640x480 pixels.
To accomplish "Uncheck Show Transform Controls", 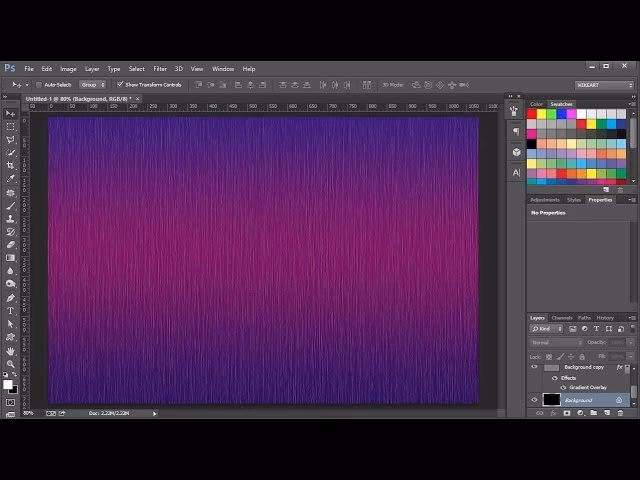I will [x=120, y=84].
